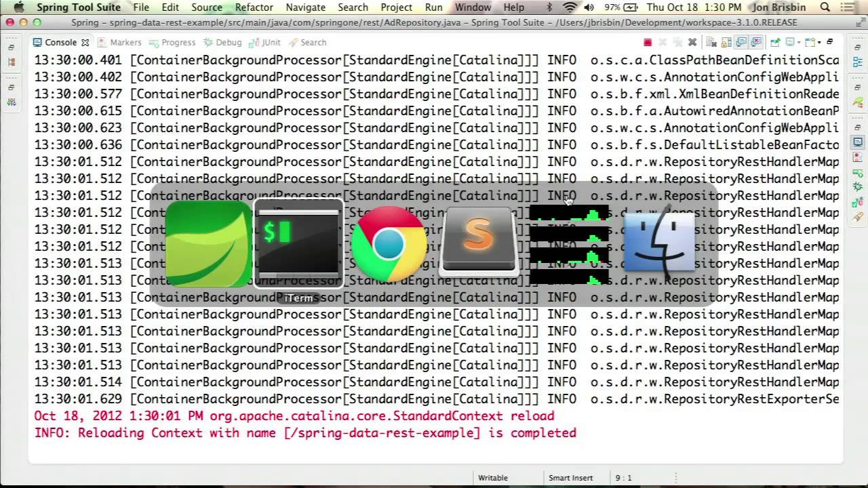The height and width of the screenshot is (488, 868).
Task: Open the Refactor menu
Action: [254, 7]
